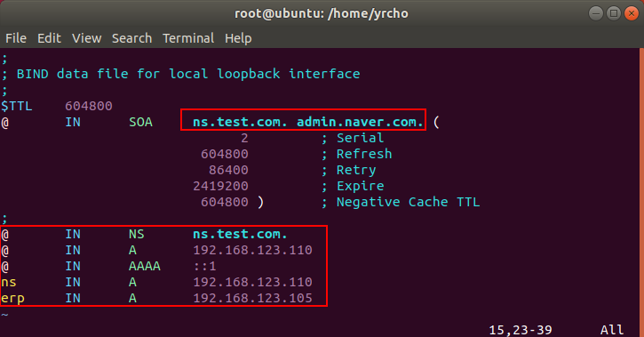The image size is (644, 337).
Task: Click the opening parenthesis after admin.naver.com.
Action: click(x=436, y=122)
